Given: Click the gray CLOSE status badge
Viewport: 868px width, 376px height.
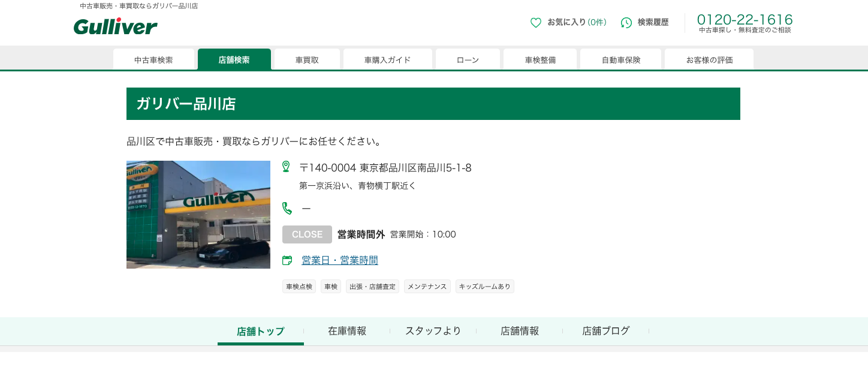Looking at the screenshot, I should coord(307,234).
